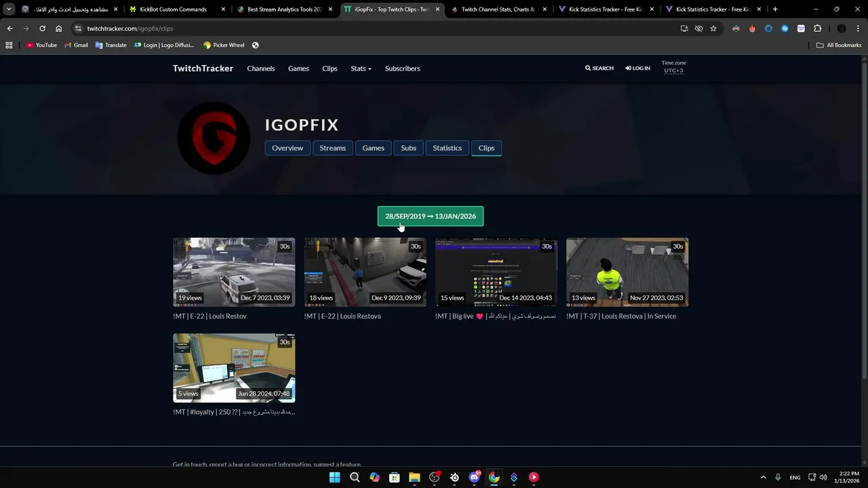Open the Overview channel tab
This screenshot has height=488, width=868.
(x=288, y=148)
